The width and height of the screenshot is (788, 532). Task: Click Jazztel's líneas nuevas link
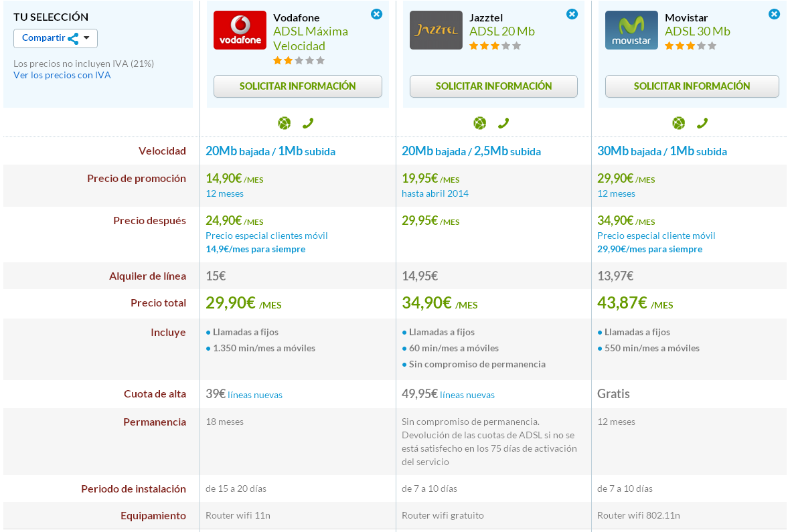pos(467,395)
